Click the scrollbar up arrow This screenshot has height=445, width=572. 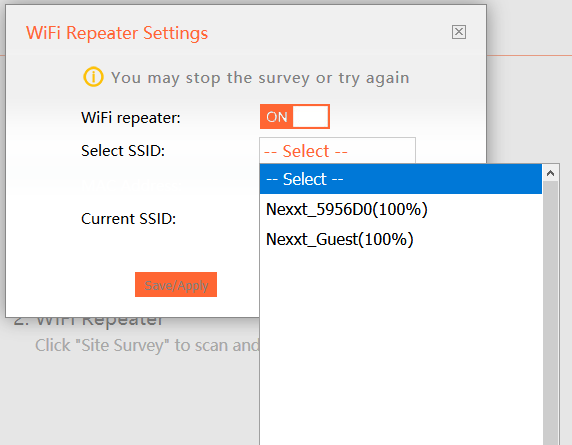pyautogui.click(x=550, y=173)
